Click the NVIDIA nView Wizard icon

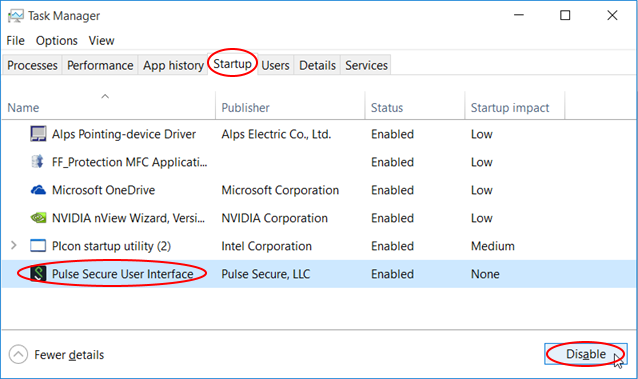click(x=38, y=218)
